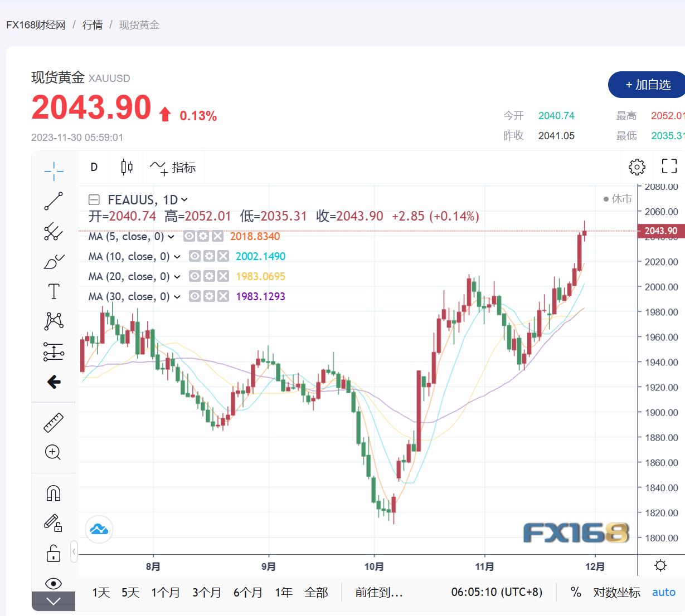Enter fullscreen chart mode
Screen dimensions: 685x616
tap(669, 166)
